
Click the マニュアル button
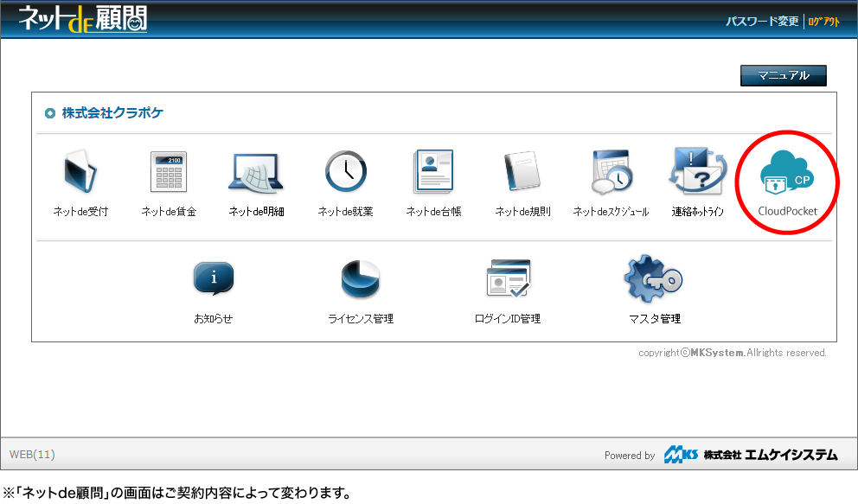click(783, 75)
